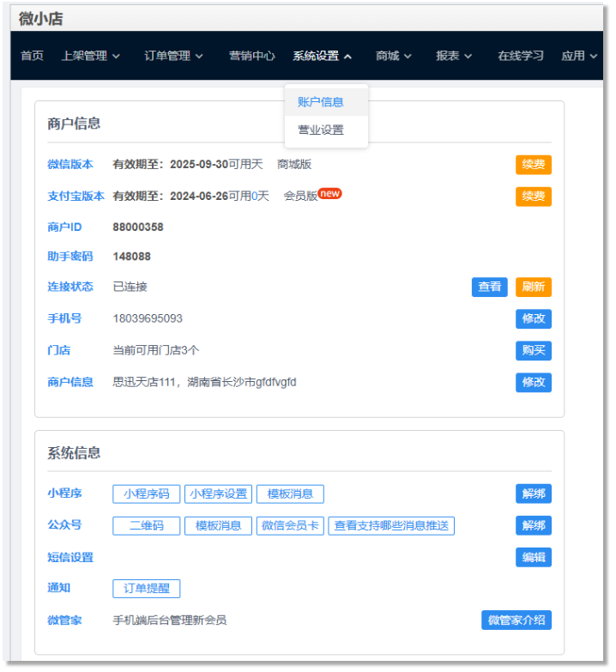The height and width of the screenshot is (672, 616).
Task: Click 续费 for 微信版本
Action: [x=534, y=165]
